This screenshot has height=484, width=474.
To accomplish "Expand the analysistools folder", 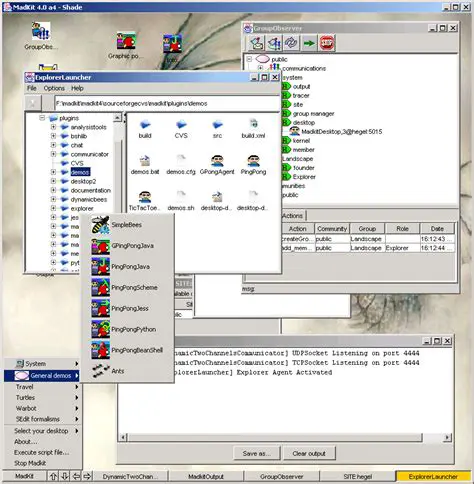I will [x=53, y=127].
